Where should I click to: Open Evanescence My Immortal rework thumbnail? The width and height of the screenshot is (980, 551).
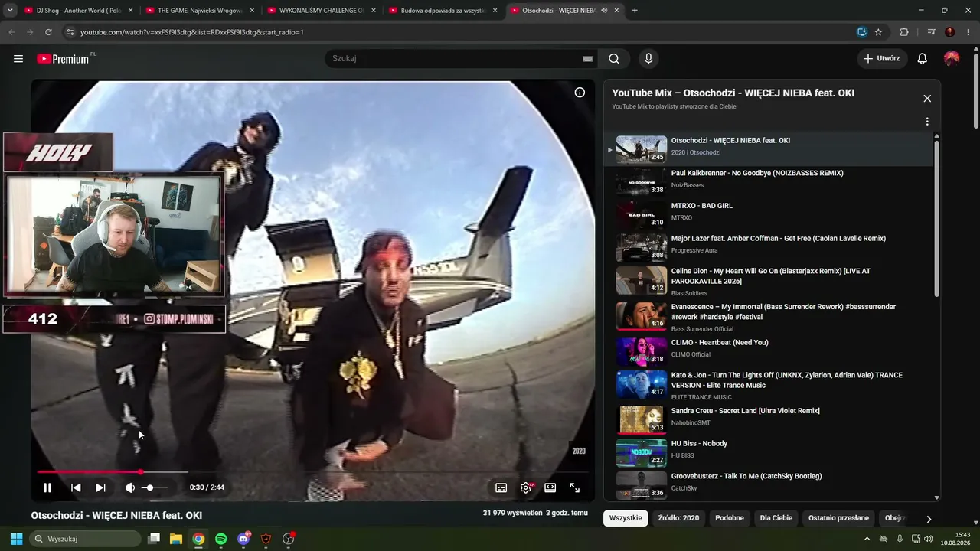coord(642,315)
